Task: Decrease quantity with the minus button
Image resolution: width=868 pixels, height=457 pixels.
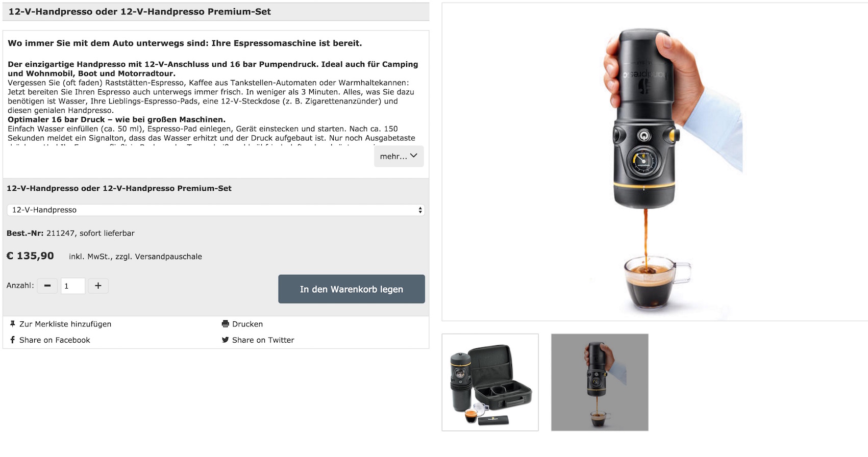Action: 47,286
